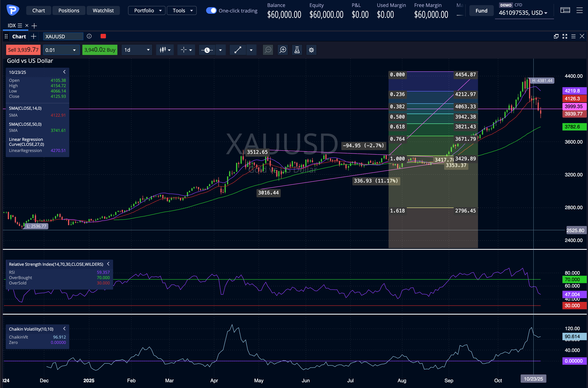This screenshot has width=588, height=388.
Task: Open chart settings gear icon
Action: pyautogui.click(x=311, y=50)
